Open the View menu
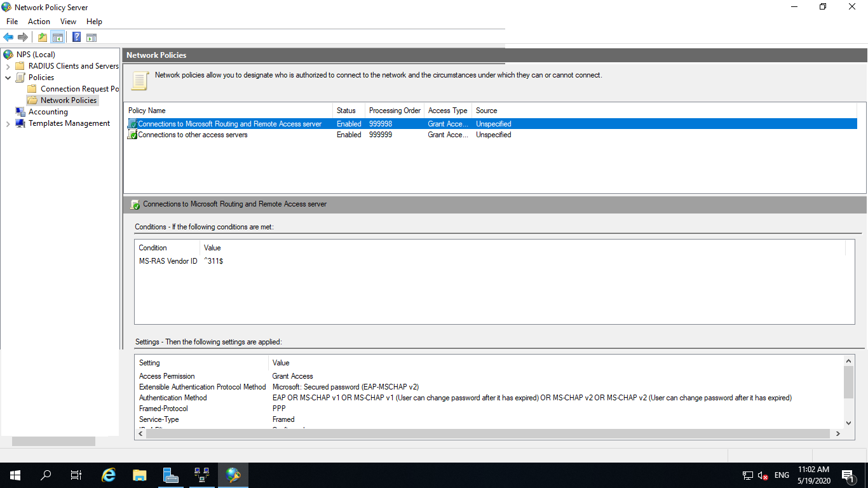This screenshot has width=868, height=488. pos(68,22)
